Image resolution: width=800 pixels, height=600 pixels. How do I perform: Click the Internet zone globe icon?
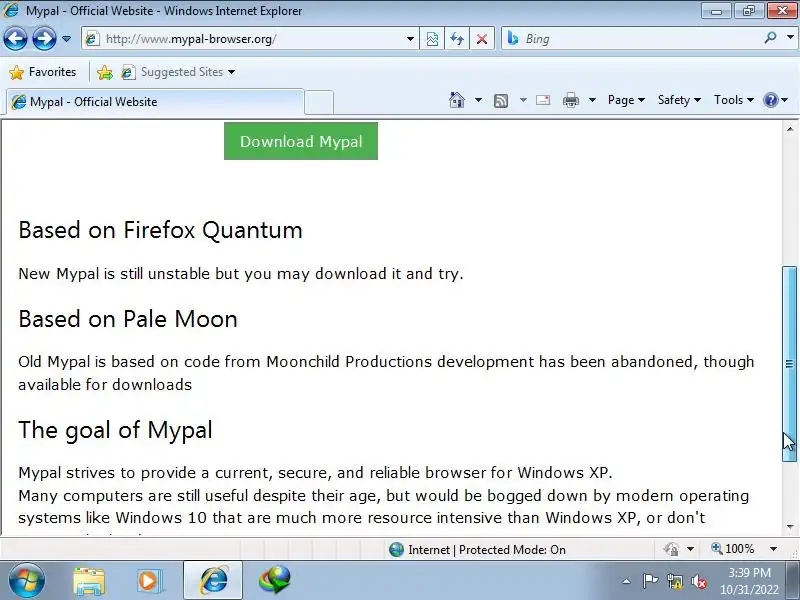pos(396,549)
